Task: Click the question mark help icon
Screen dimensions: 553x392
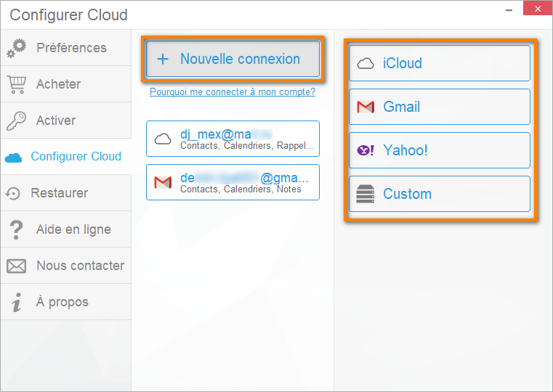Action: point(16,229)
